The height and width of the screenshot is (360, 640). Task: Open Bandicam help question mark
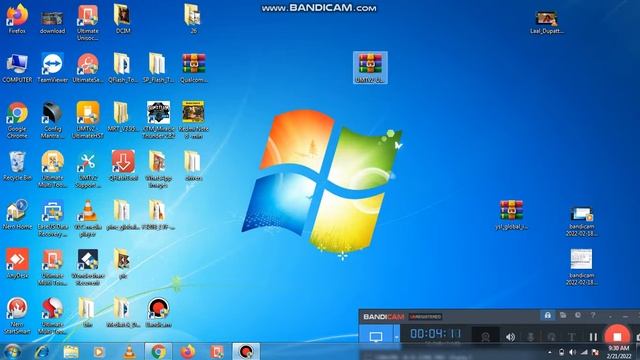coord(593,315)
